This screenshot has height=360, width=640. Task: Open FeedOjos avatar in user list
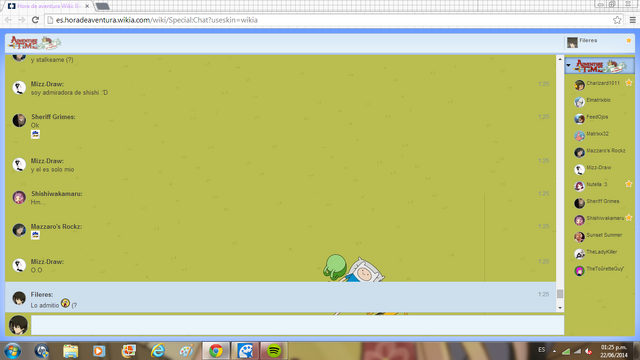579,119
